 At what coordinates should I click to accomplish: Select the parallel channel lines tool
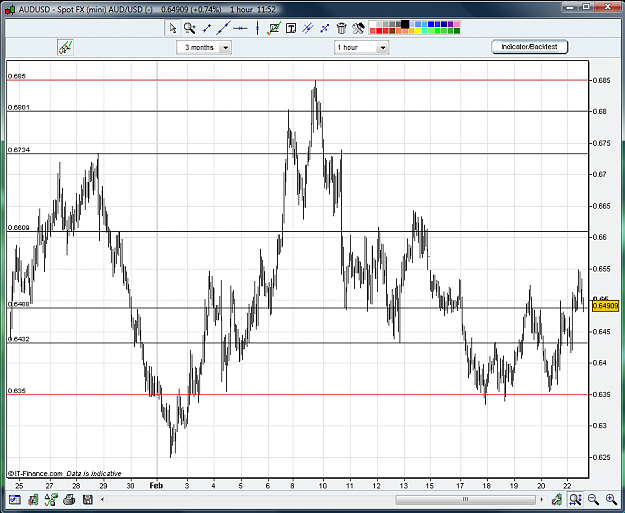click(308, 28)
